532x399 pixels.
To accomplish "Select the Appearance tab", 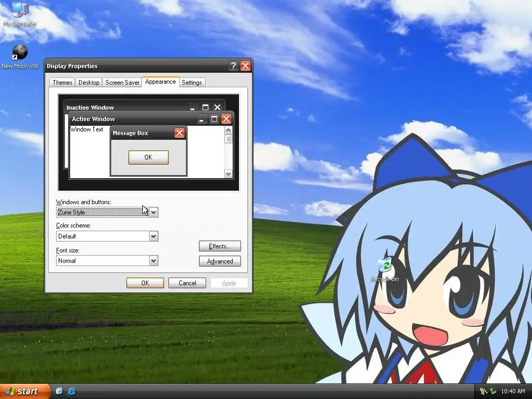I will click(161, 82).
